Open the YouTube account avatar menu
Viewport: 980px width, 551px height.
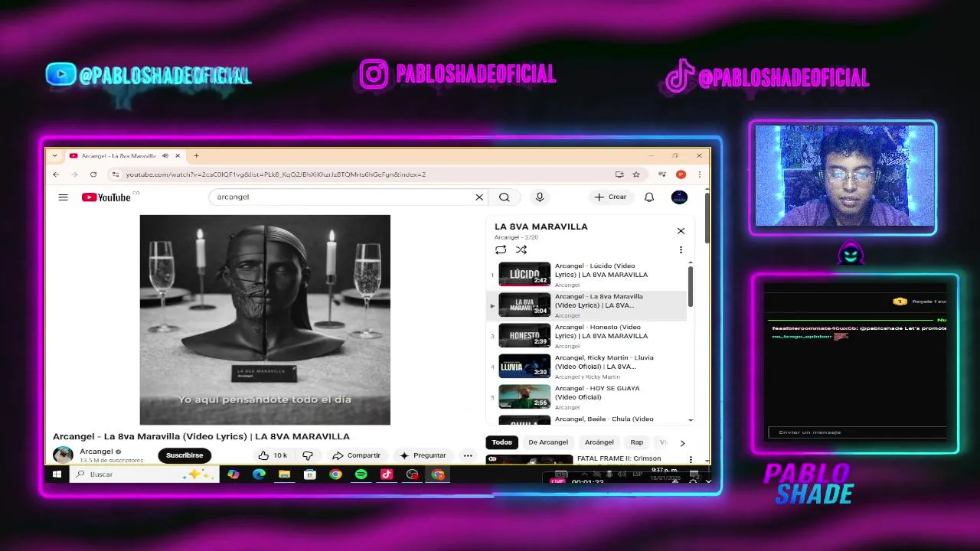click(679, 197)
